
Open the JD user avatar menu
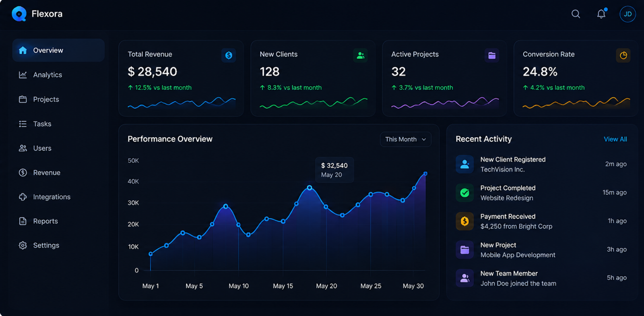[627, 14]
